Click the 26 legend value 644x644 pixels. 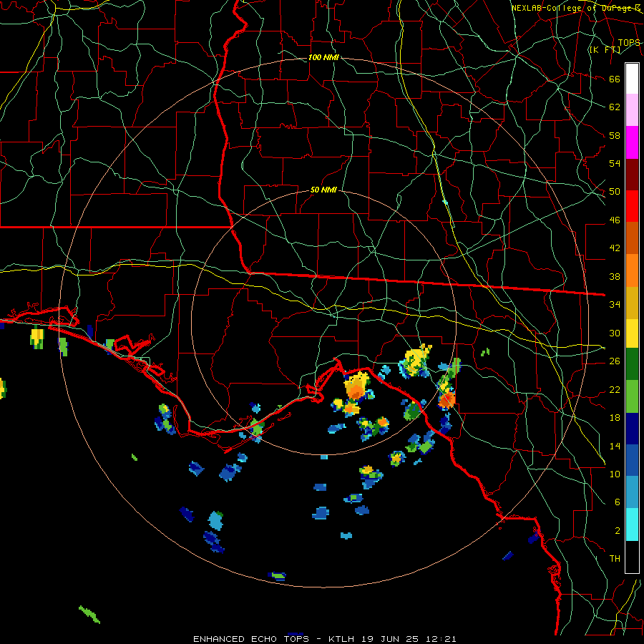pyautogui.click(x=615, y=361)
